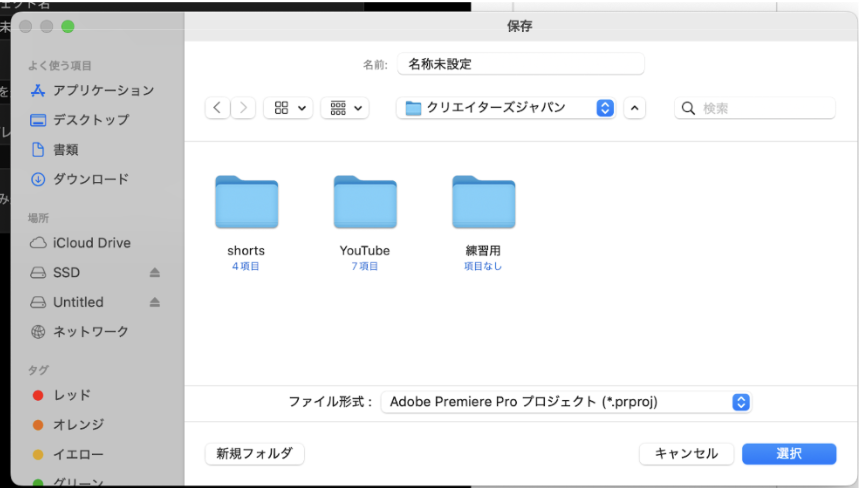Click the back navigation arrow

click(218, 108)
